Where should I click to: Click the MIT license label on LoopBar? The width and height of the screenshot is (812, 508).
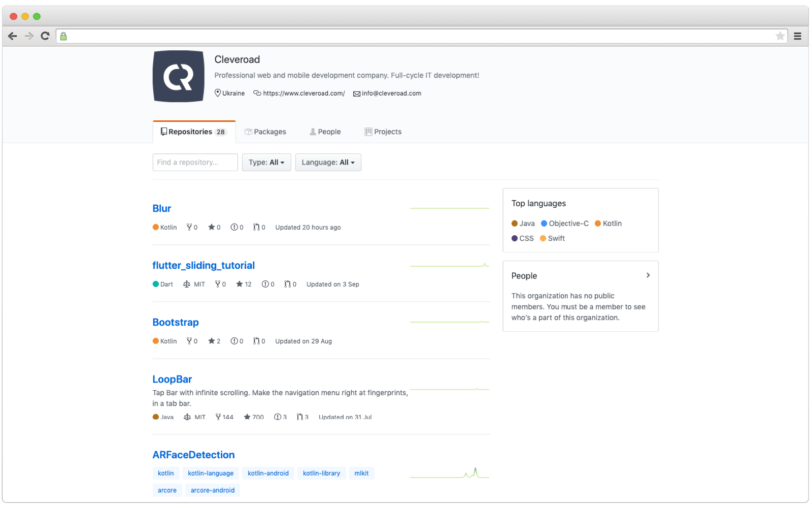200,417
